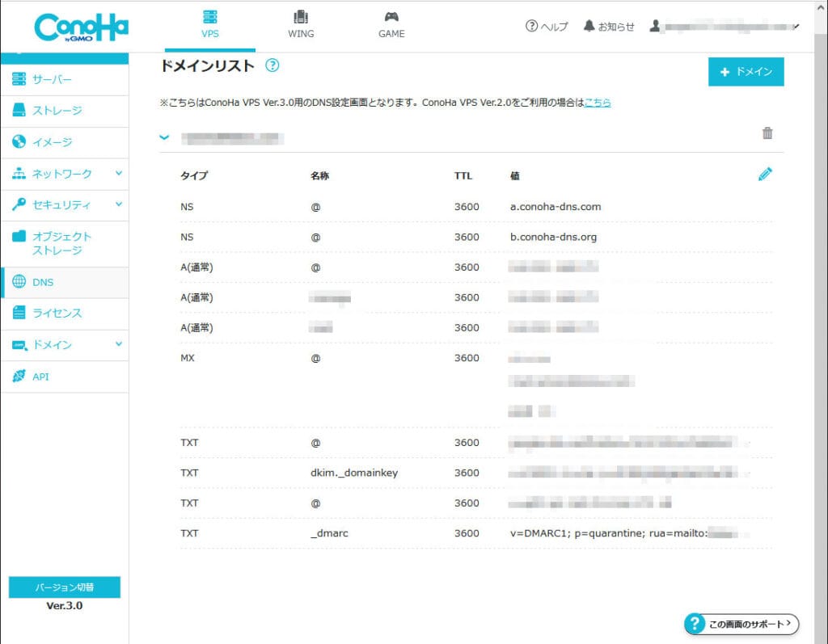Click the タイプ column header
This screenshot has width=828, height=644.
(194, 176)
